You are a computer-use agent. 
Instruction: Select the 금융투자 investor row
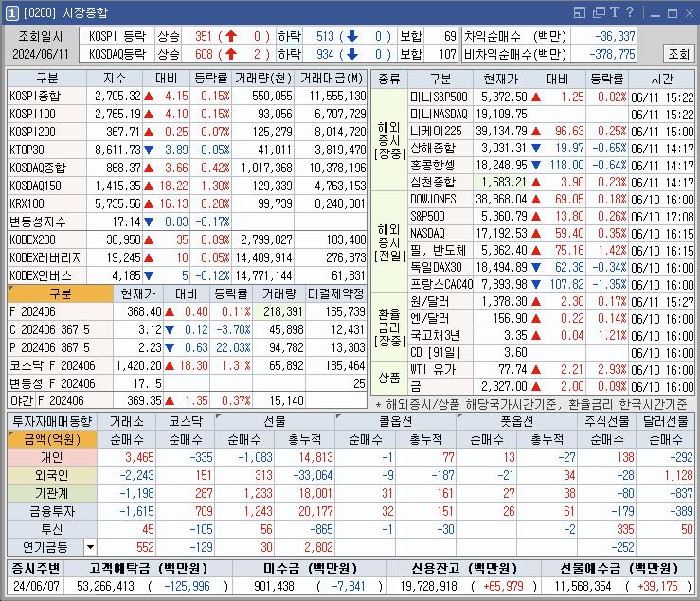tap(52, 511)
